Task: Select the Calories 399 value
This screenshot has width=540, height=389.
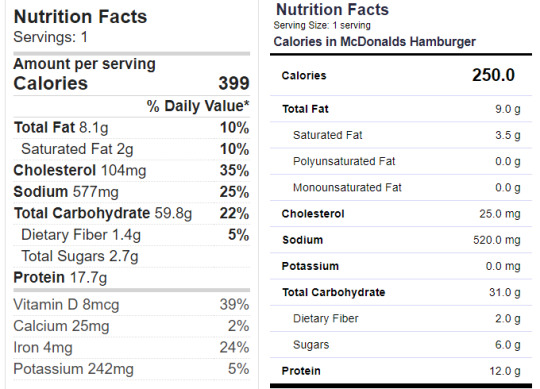Action: (234, 83)
